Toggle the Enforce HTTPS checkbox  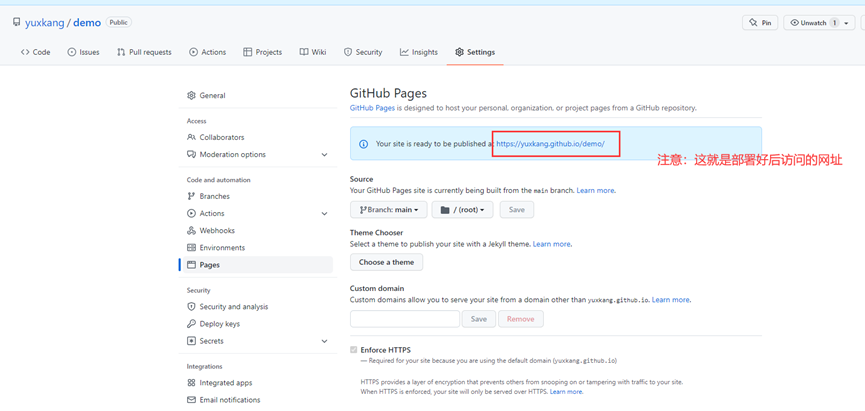354,350
